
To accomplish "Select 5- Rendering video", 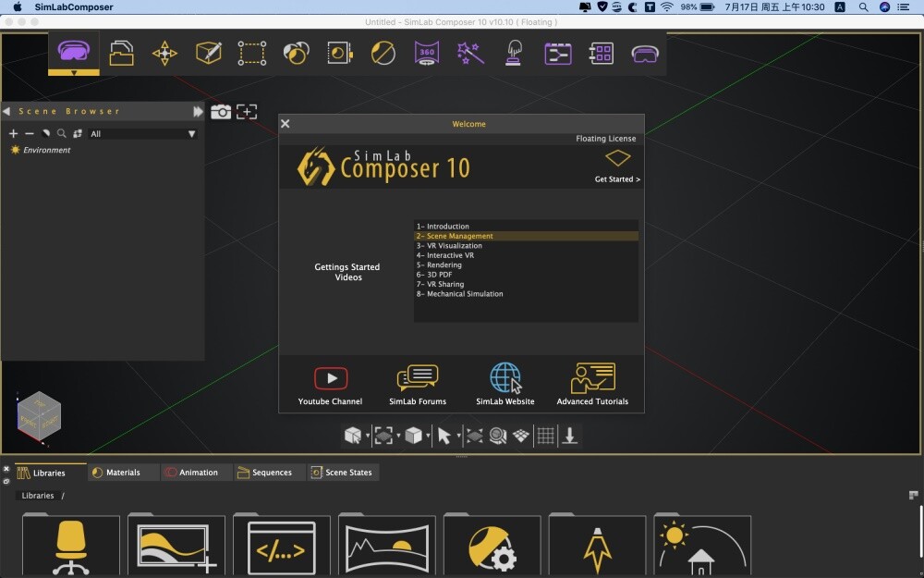I will pyautogui.click(x=526, y=264).
